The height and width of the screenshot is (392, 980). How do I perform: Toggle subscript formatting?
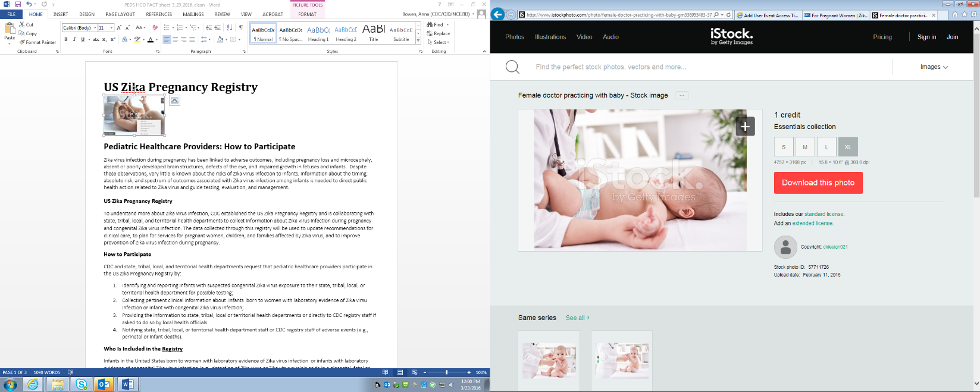[x=104, y=39]
